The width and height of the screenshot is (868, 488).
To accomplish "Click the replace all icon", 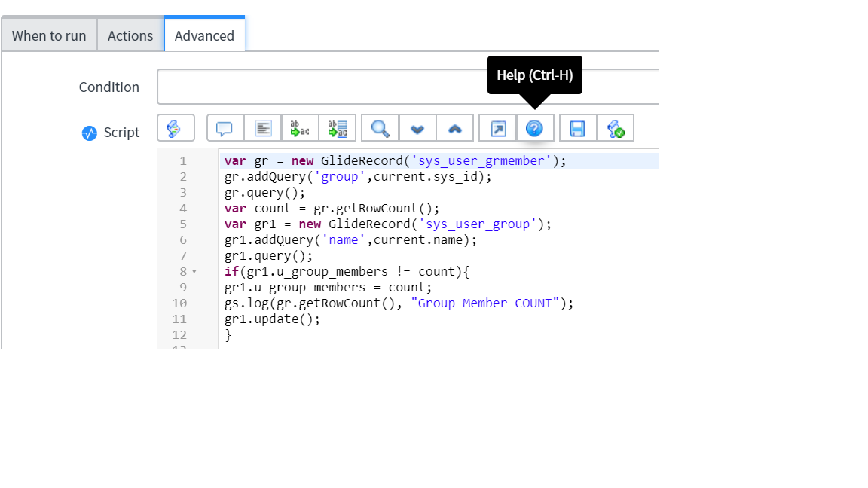I will point(337,128).
